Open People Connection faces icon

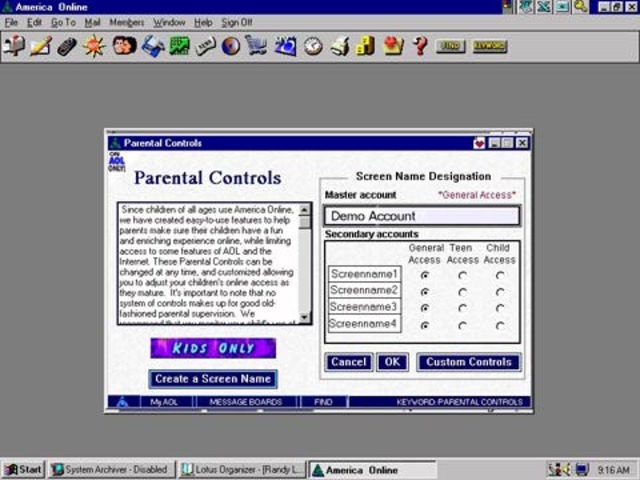(x=124, y=46)
